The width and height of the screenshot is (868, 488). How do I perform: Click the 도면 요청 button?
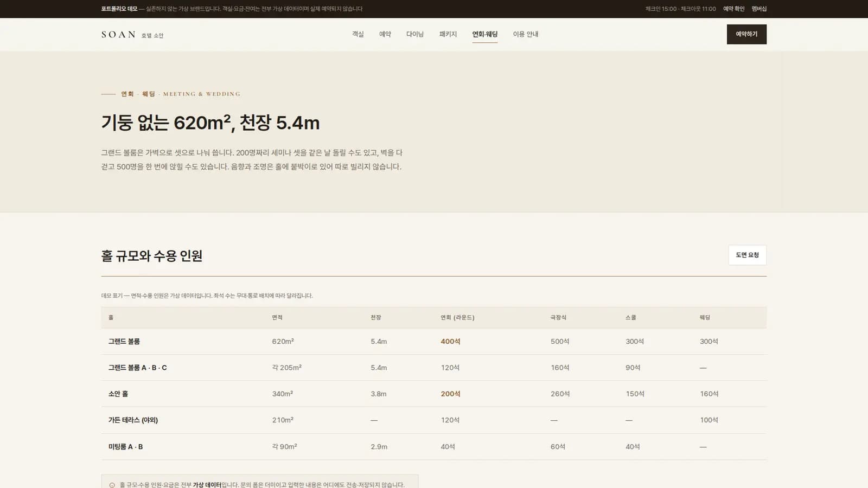coord(747,255)
